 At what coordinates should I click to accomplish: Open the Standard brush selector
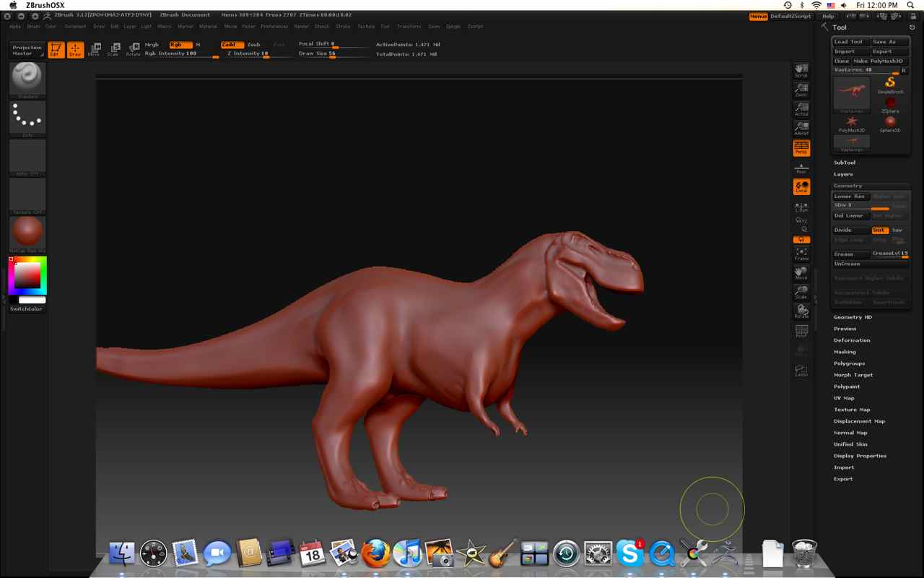(x=27, y=80)
